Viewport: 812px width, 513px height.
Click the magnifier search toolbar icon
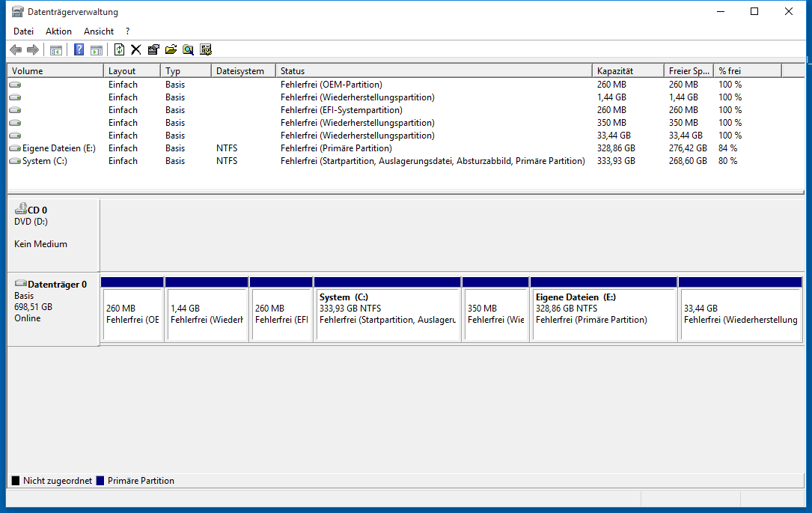pyautogui.click(x=188, y=50)
